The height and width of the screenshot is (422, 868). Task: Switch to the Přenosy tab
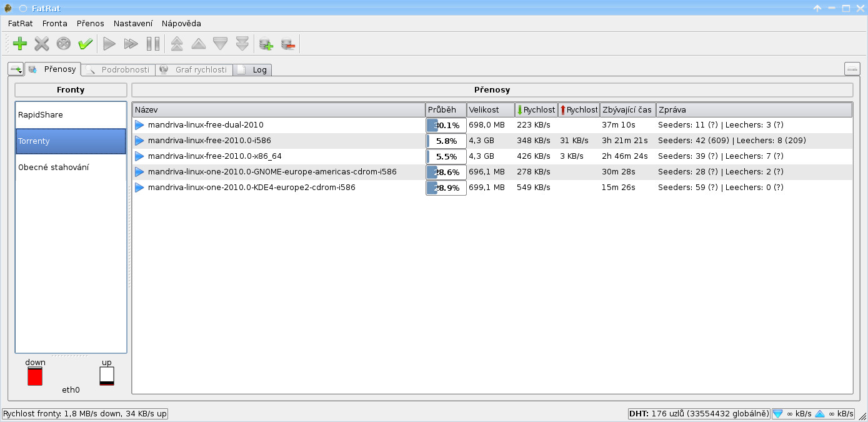tap(52, 69)
